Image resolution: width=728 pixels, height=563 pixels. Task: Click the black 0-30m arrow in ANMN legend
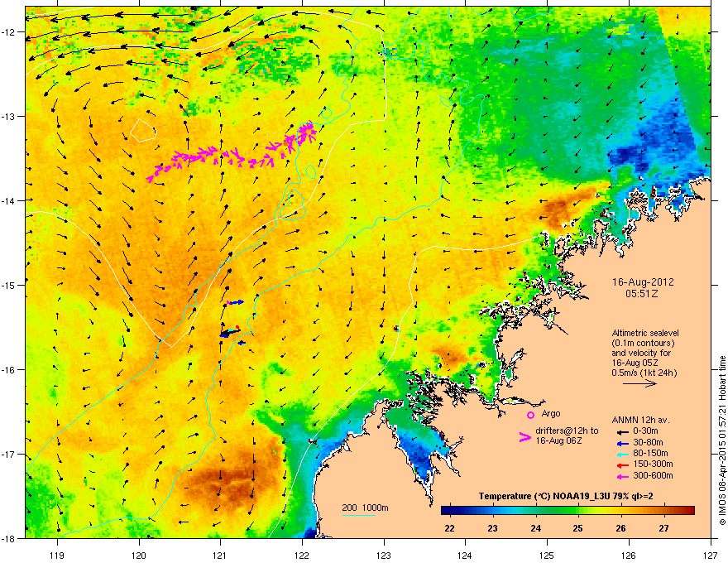pos(623,432)
